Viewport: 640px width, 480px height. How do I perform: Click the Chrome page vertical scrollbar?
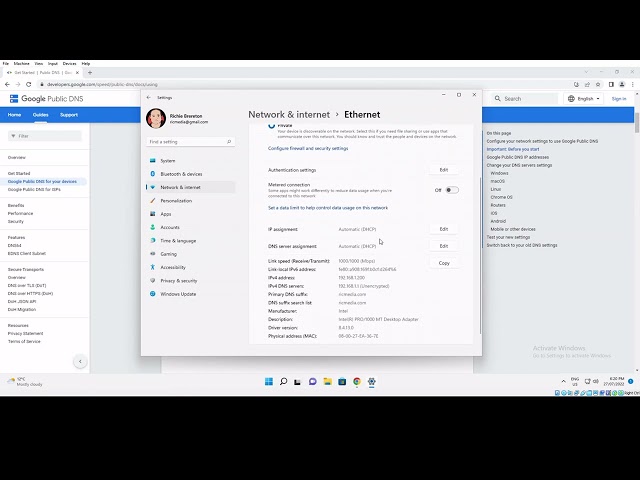click(x=637, y=122)
